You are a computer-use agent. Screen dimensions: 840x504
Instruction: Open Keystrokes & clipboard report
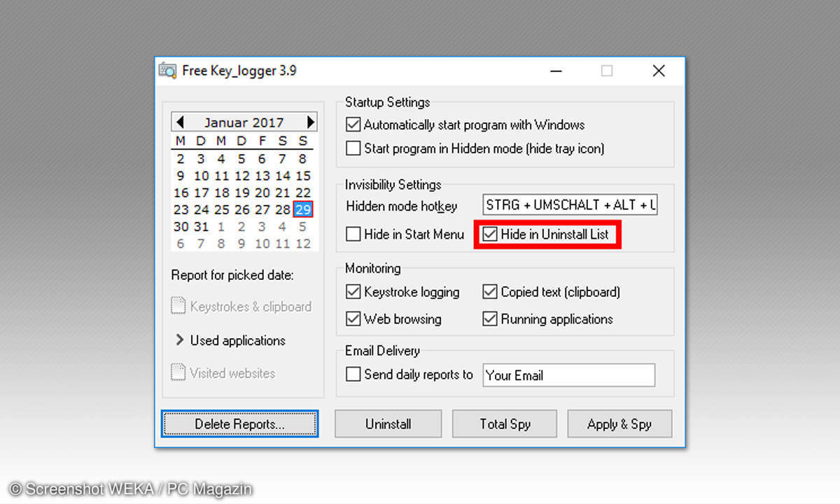point(251,307)
